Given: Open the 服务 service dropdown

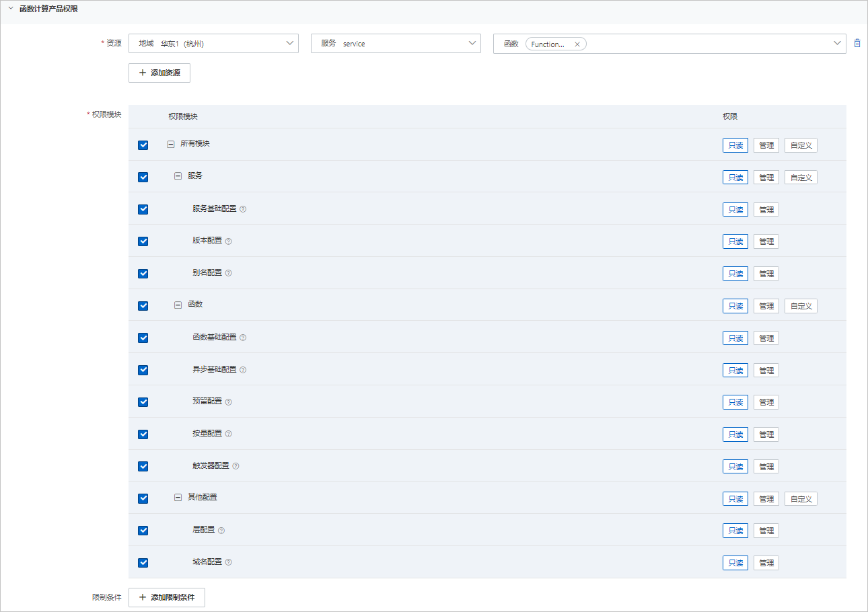Looking at the screenshot, I should pyautogui.click(x=396, y=43).
